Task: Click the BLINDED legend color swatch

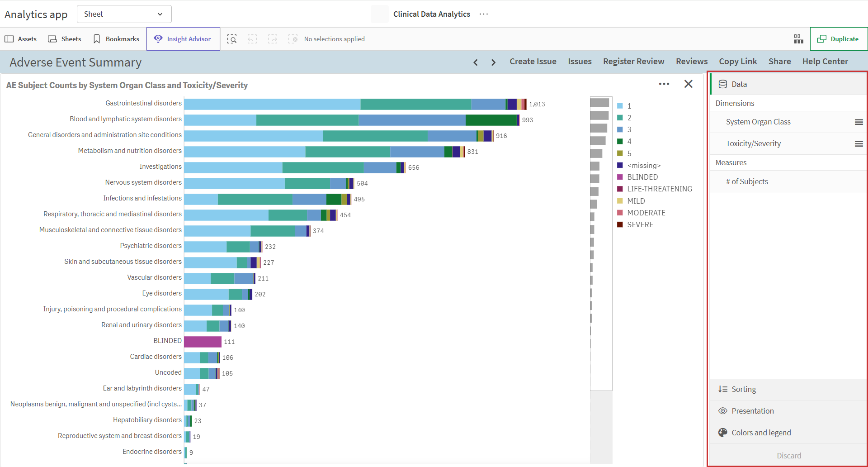Action: click(620, 177)
